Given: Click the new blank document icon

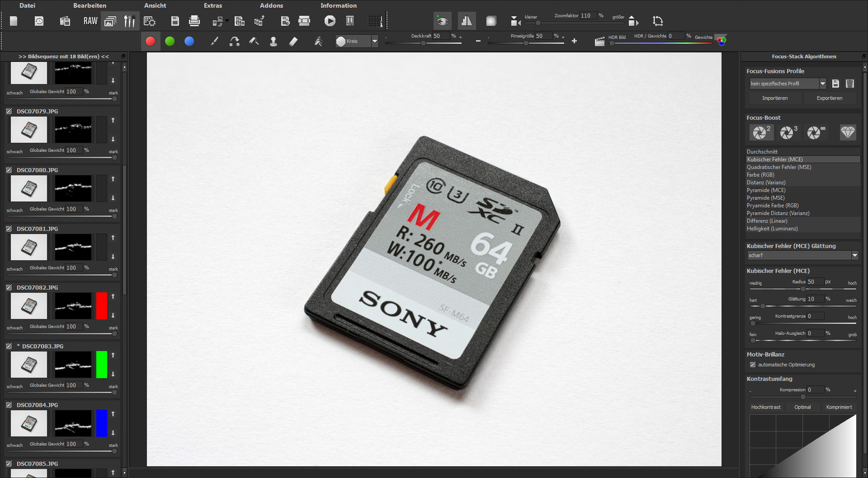Looking at the screenshot, I should tap(14, 21).
